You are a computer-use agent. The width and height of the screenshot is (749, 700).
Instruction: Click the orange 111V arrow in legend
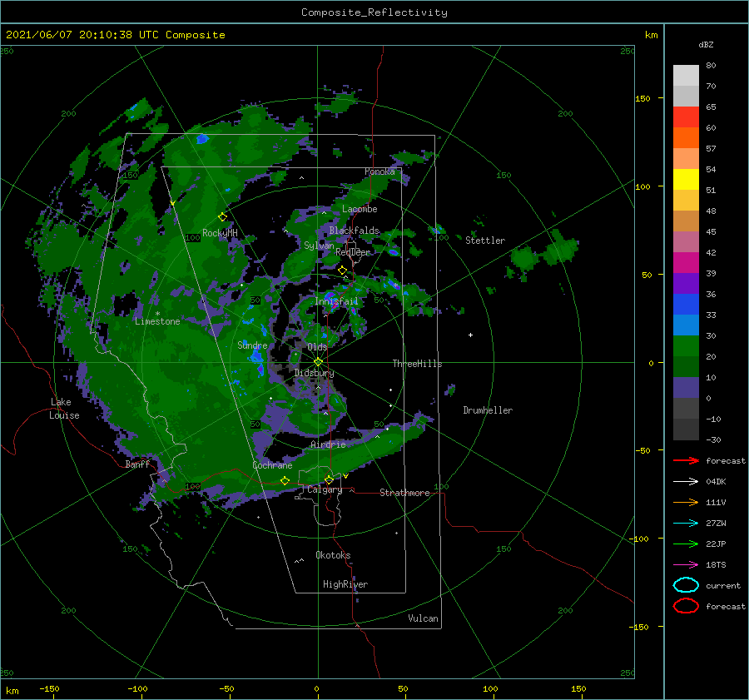click(x=686, y=502)
